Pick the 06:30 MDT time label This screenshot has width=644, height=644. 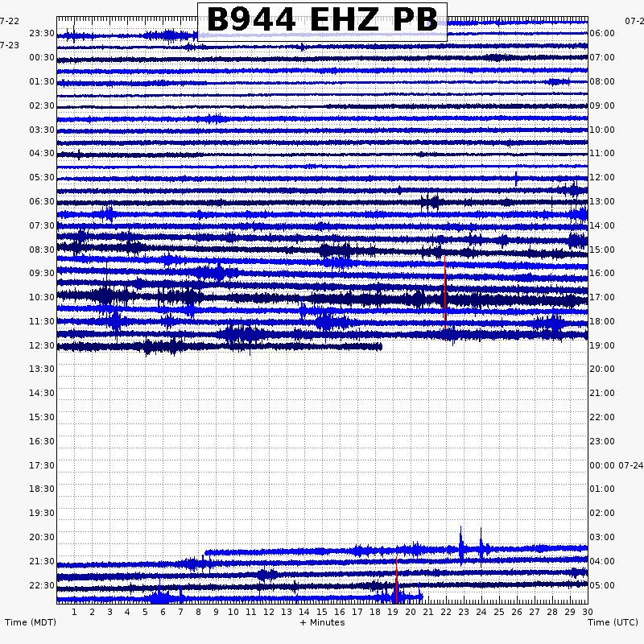point(42,202)
